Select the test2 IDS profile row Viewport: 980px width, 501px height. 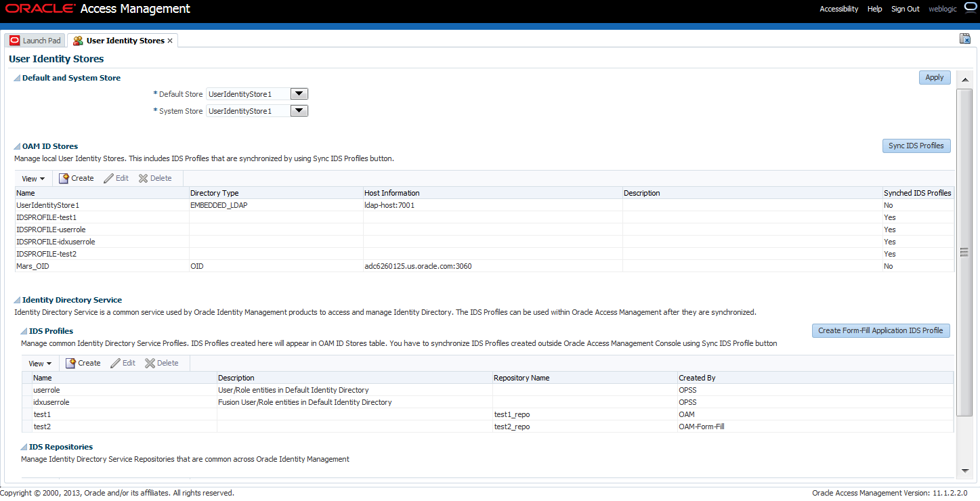click(488, 427)
